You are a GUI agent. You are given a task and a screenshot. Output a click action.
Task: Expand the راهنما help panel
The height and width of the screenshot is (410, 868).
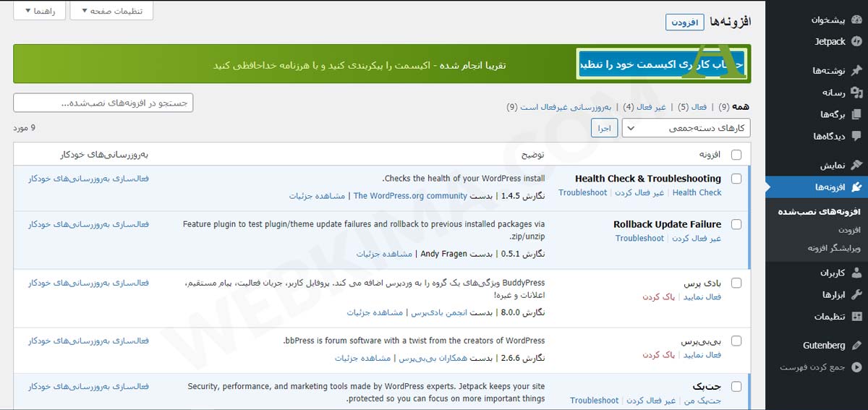(x=39, y=11)
